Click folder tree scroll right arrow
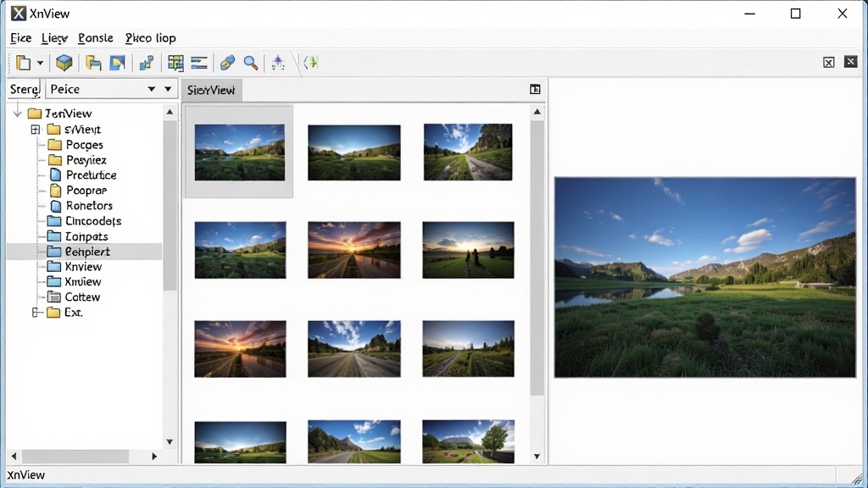Viewport: 868px width, 488px height. click(154, 457)
